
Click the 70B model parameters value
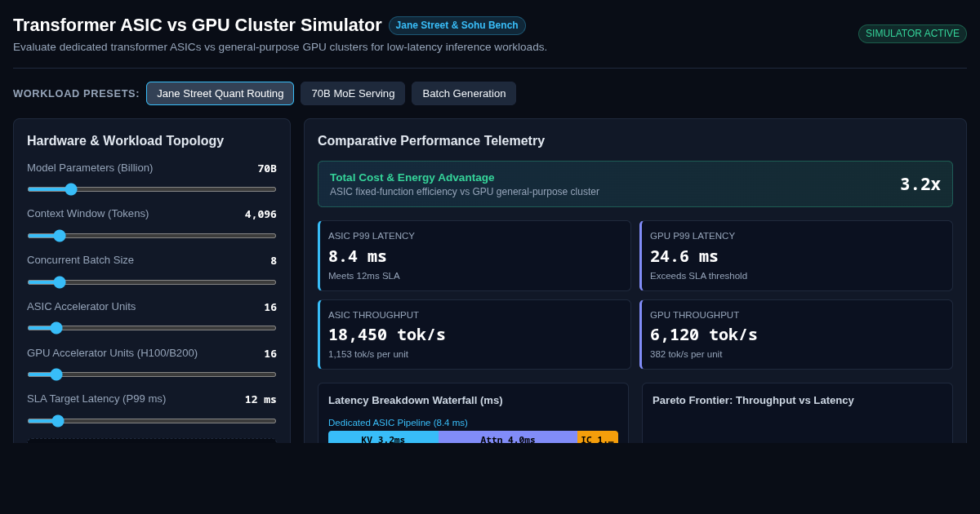(267, 168)
